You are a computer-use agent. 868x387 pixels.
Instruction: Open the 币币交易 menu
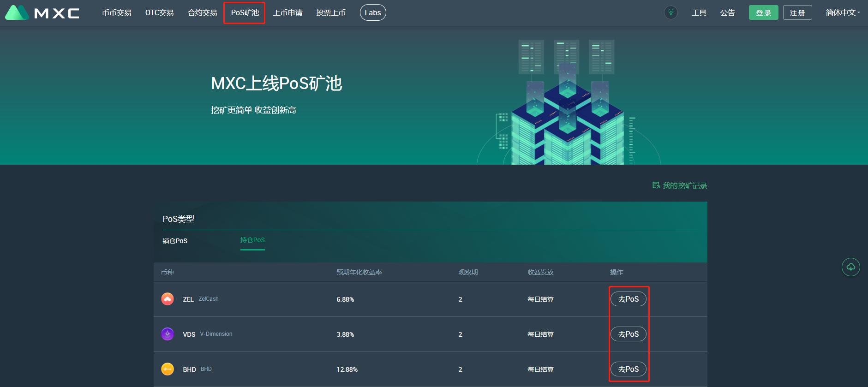(117, 13)
